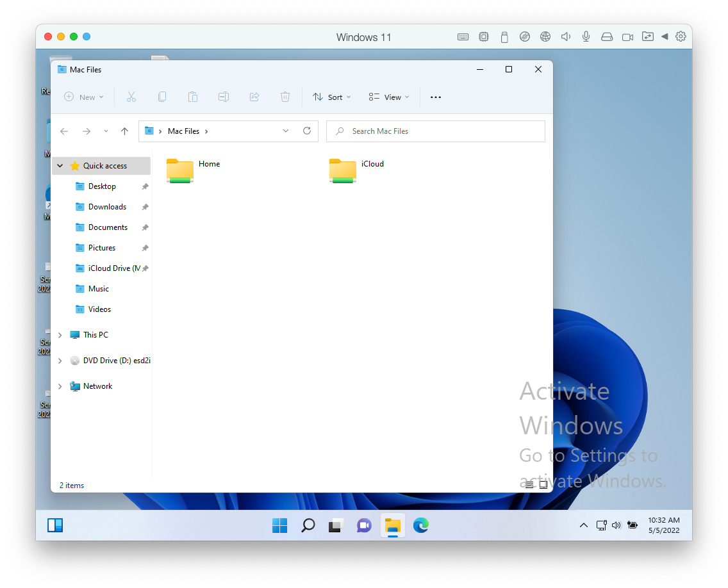The image size is (728, 588).
Task: Open the See more ellipsis menu
Action: (x=436, y=97)
